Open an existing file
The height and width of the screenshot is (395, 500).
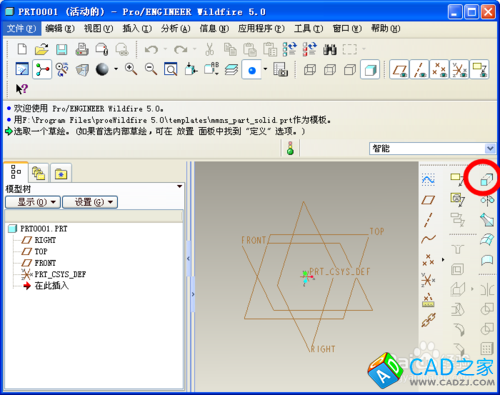pos(42,49)
